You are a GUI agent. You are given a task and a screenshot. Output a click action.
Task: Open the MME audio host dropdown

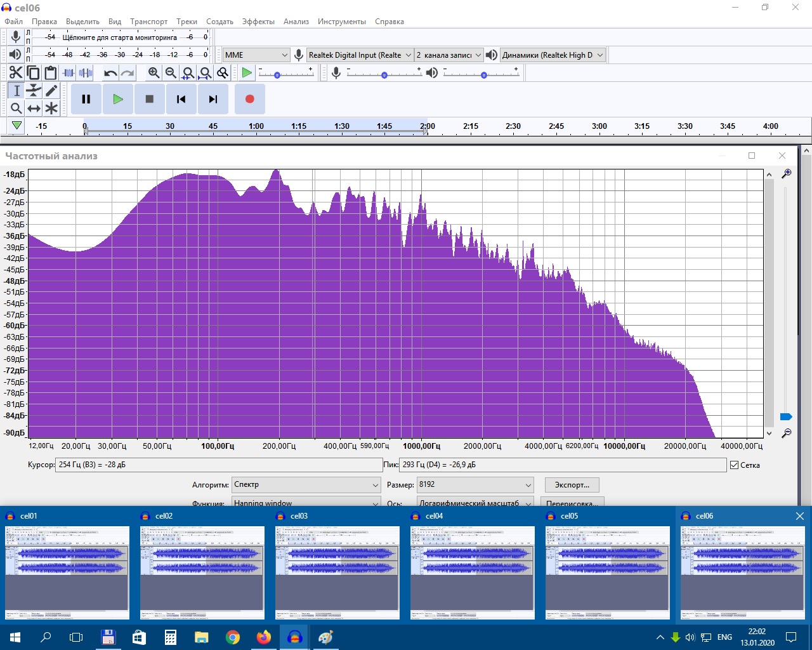click(x=256, y=55)
